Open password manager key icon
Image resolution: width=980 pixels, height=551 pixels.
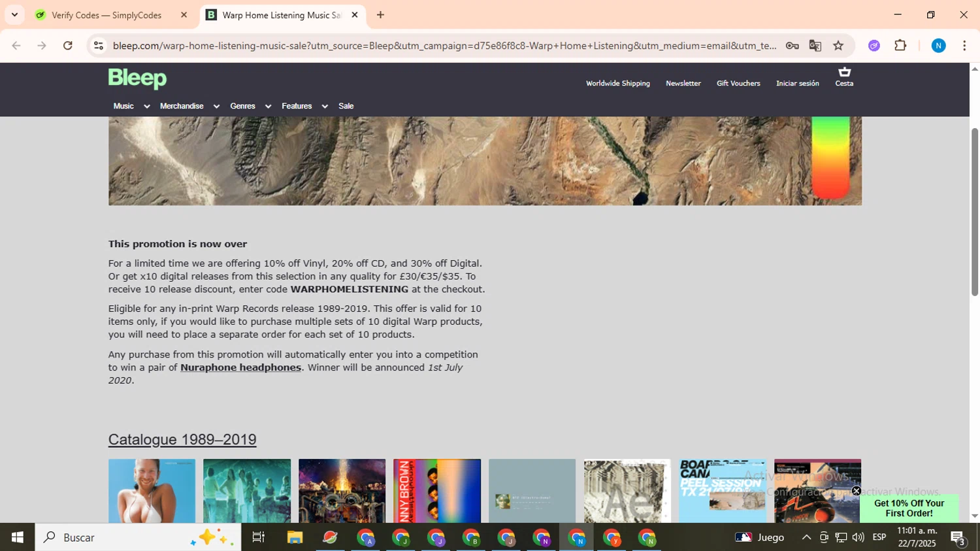coord(792,46)
